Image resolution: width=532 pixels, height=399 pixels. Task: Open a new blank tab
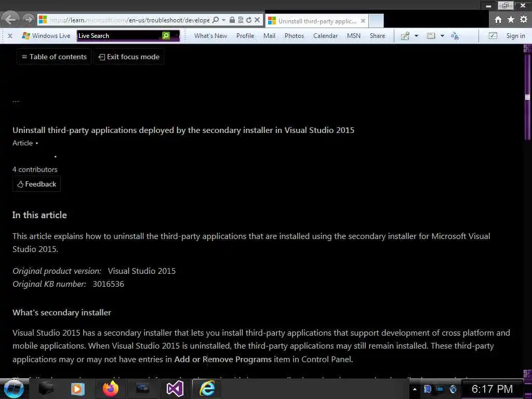tap(376, 21)
